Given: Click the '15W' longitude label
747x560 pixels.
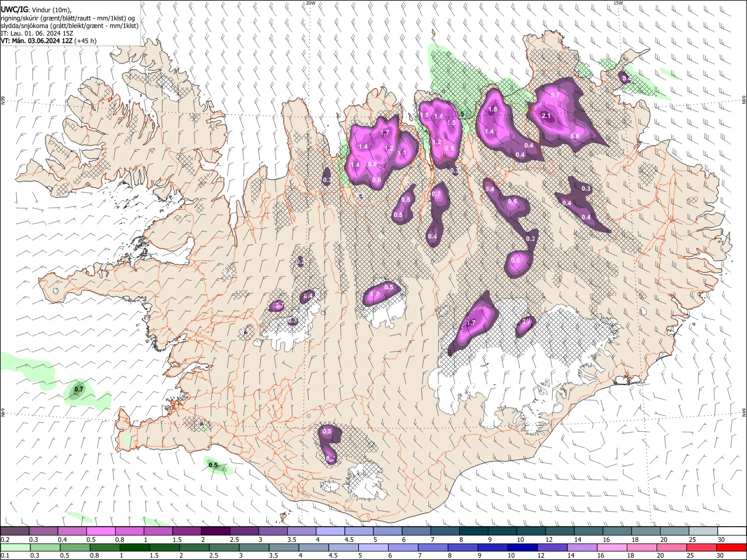Looking at the screenshot, I should tap(619, 3).
